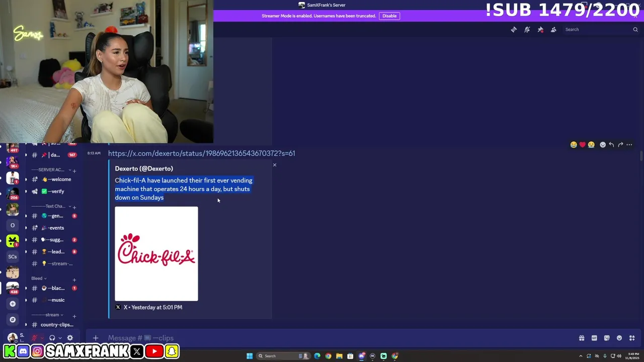
Task: Open the GIF picker
Action: (x=594, y=338)
